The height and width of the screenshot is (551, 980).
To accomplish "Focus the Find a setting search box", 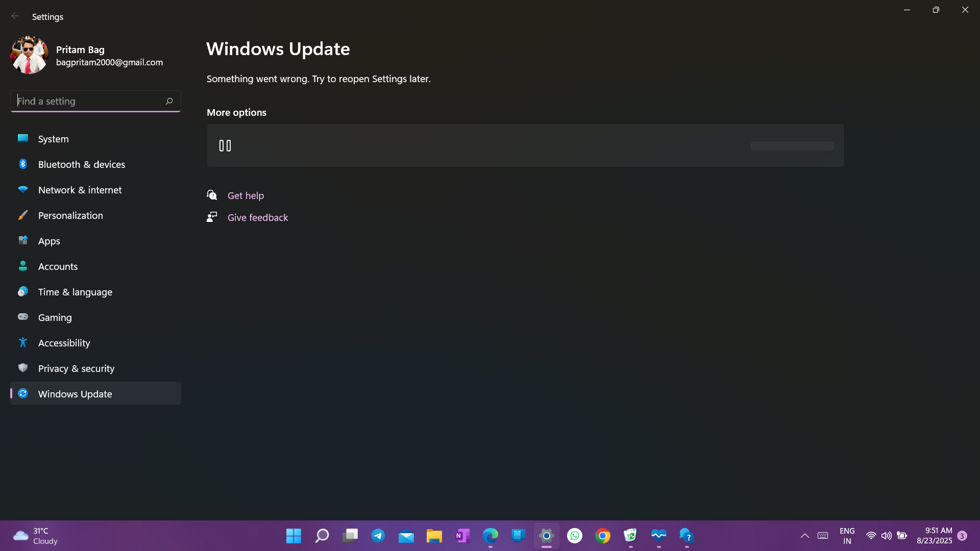I will pos(95,101).
